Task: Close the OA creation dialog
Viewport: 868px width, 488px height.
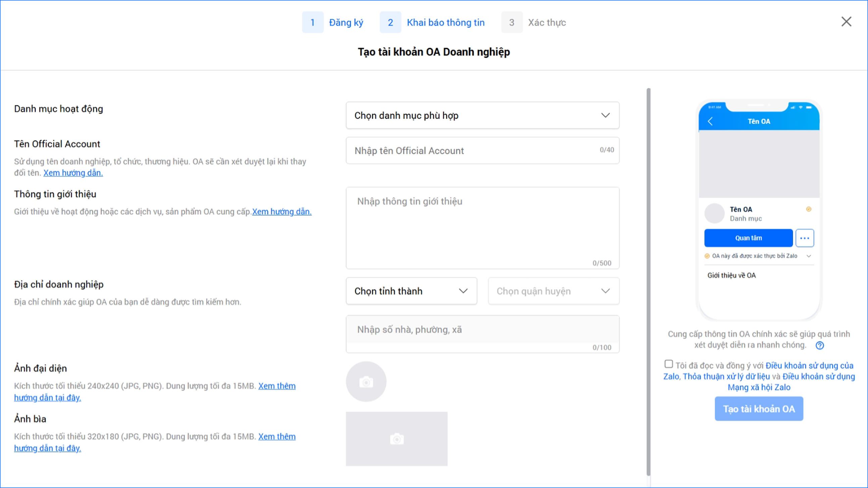Action: [x=846, y=21]
